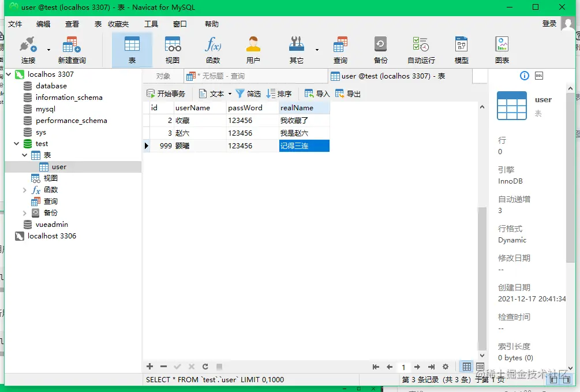Open the 其它 dropdown arrow
Viewport: 580px width, 392px height.
click(x=317, y=50)
